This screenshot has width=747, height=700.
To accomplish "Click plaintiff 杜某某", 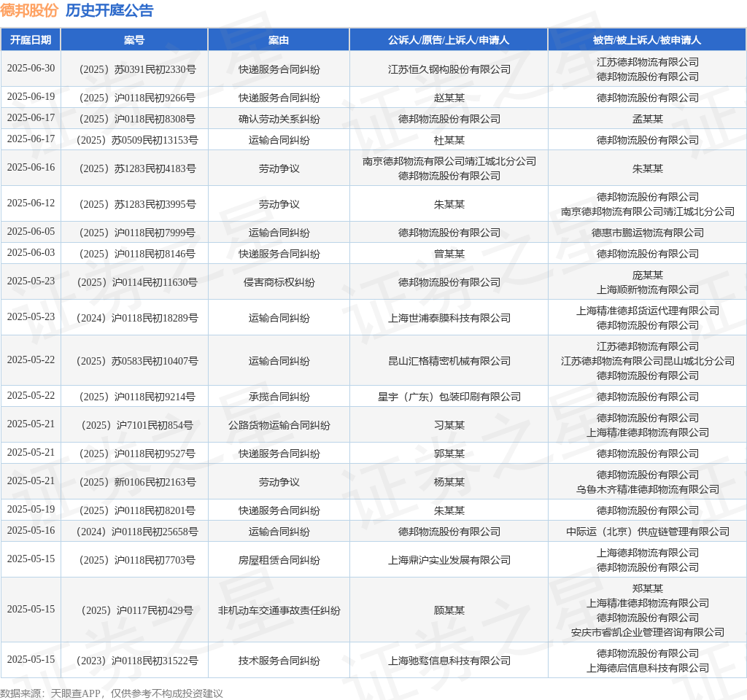I will (x=449, y=141).
